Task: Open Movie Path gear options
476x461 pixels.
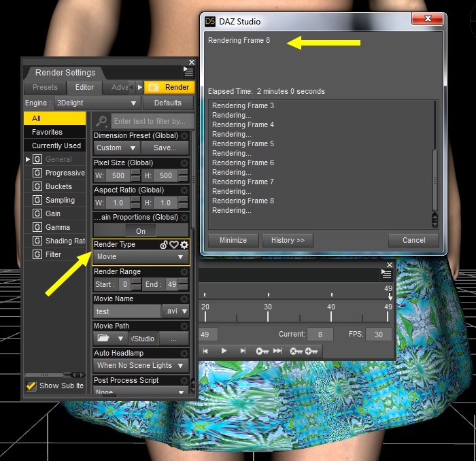Action: click(184, 326)
